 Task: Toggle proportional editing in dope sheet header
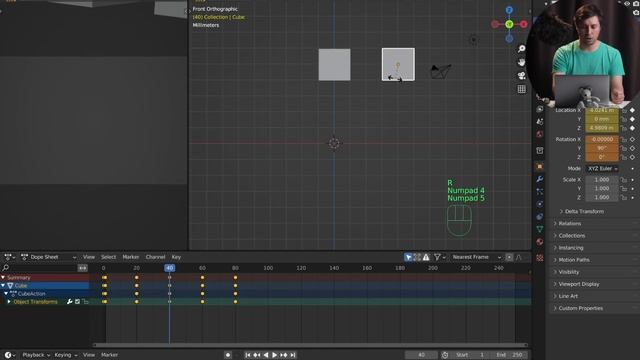point(509,257)
